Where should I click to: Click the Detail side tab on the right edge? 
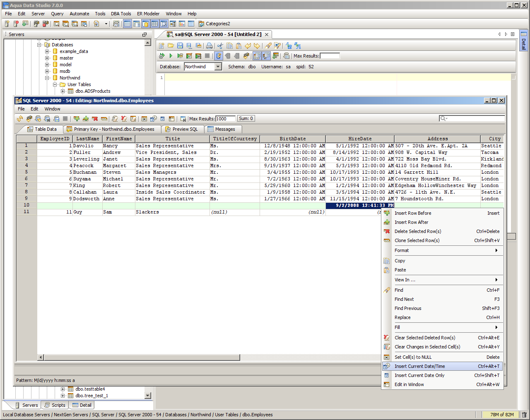tap(524, 40)
